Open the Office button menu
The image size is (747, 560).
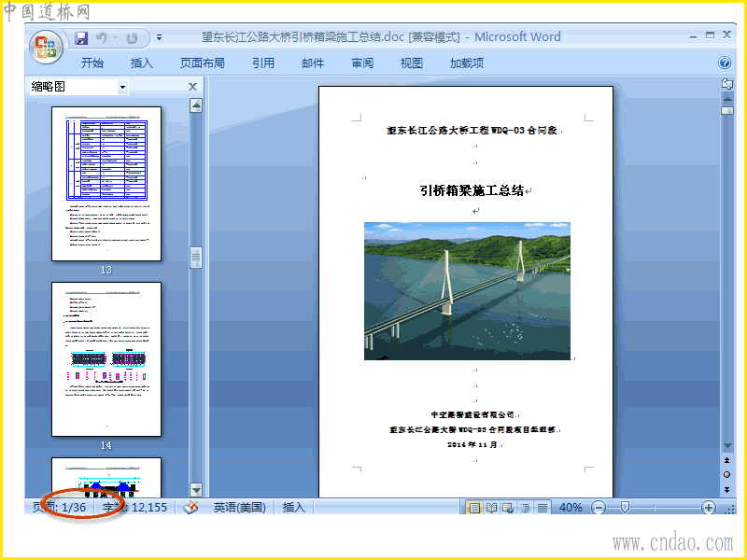click(x=46, y=47)
